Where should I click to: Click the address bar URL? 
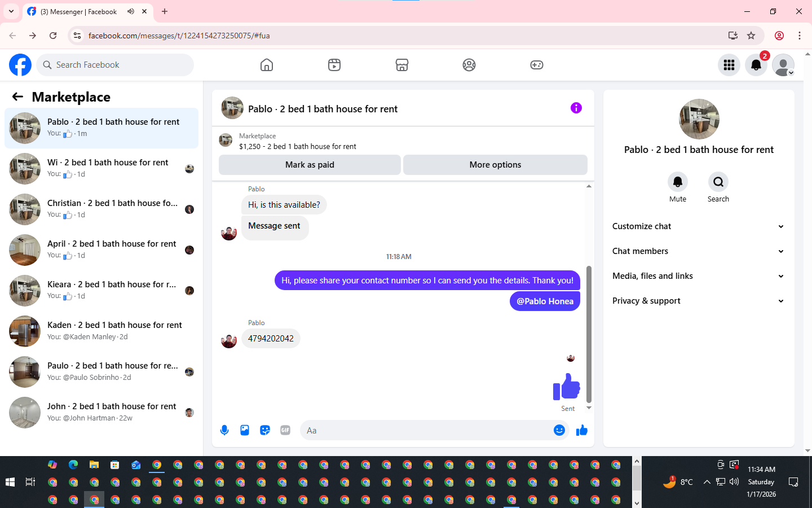point(179,36)
